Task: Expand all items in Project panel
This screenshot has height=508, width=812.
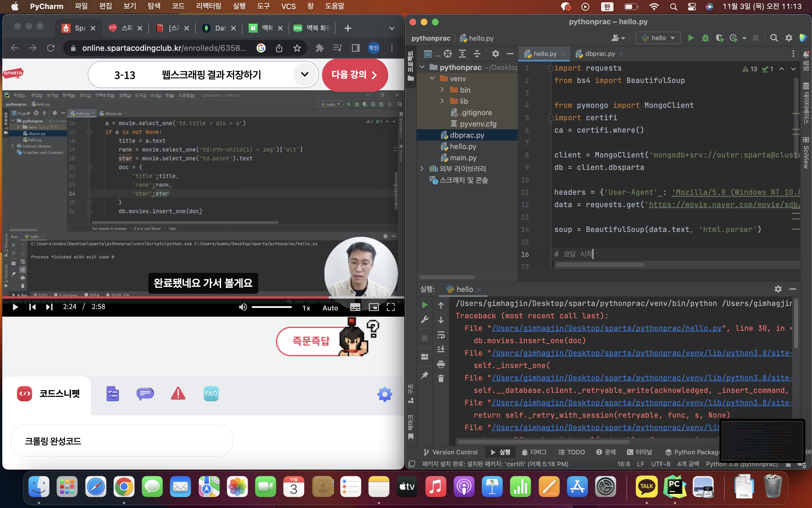Action: pos(462,54)
